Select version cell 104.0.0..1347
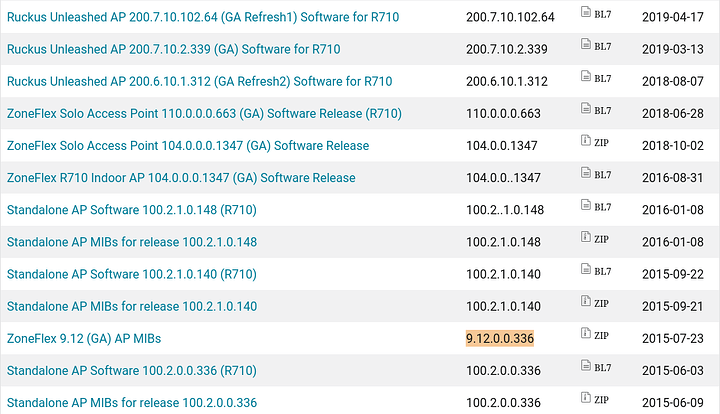720x414 pixels. pos(503,178)
